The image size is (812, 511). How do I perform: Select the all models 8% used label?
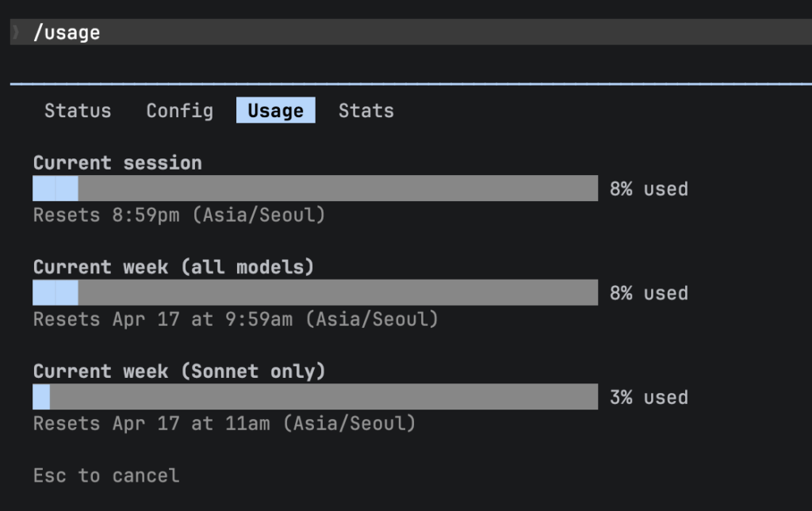click(x=648, y=294)
